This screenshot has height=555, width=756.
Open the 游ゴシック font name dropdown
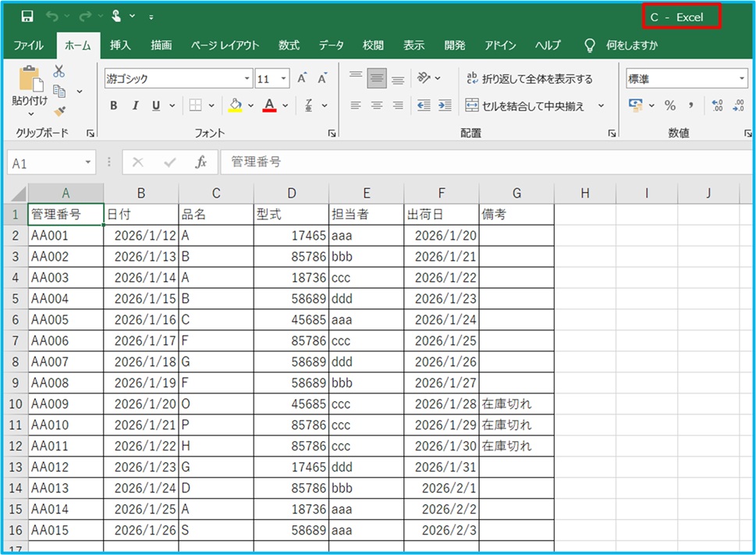(x=247, y=79)
